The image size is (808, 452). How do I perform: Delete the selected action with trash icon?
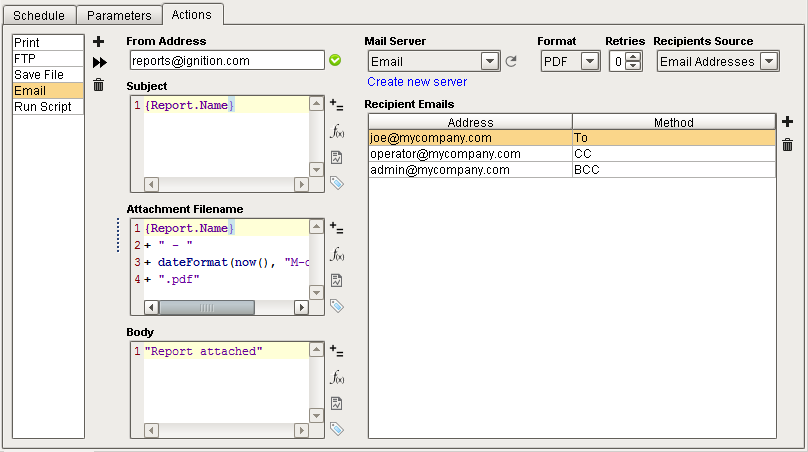98,85
